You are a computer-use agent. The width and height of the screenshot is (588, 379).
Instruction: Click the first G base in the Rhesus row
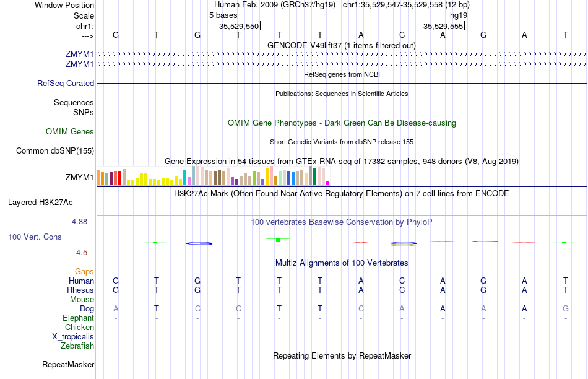(x=116, y=290)
